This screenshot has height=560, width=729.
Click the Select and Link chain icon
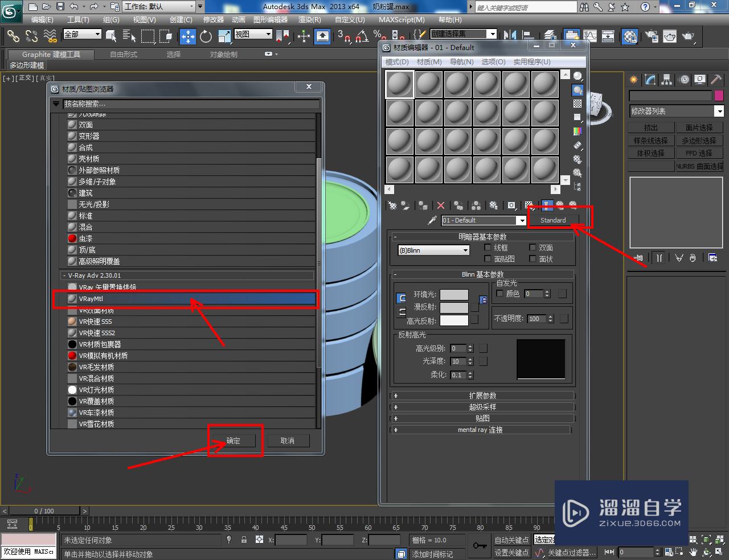[x=13, y=36]
